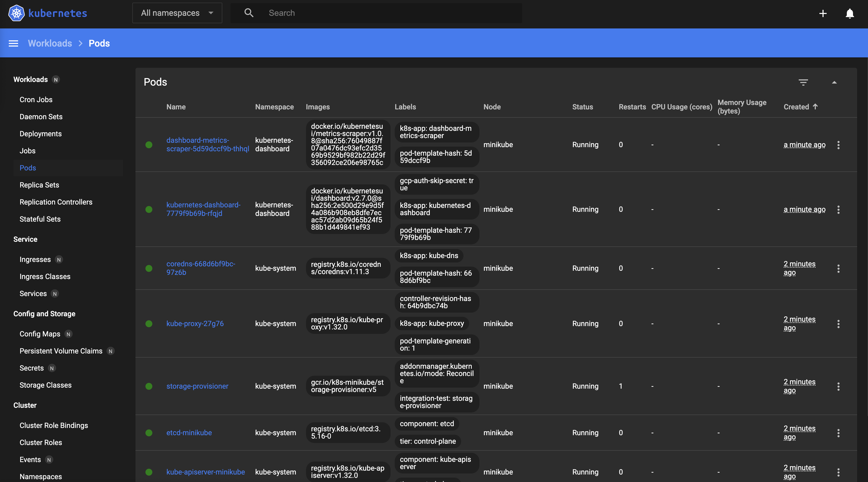
Task: Open etcd-minikube pod link
Action: pyautogui.click(x=189, y=433)
